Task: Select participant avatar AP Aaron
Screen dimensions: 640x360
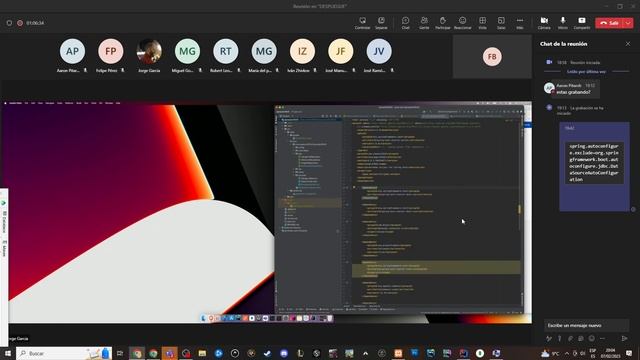Action: (x=72, y=51)
